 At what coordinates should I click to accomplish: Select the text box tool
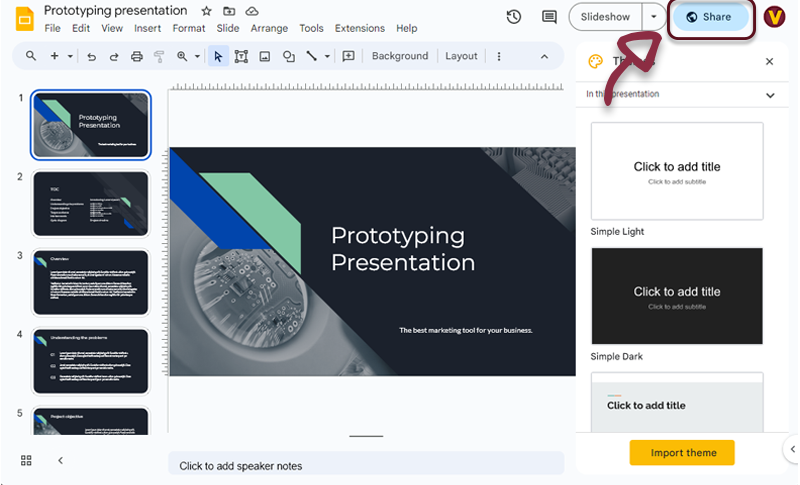(x=241, y=57)
